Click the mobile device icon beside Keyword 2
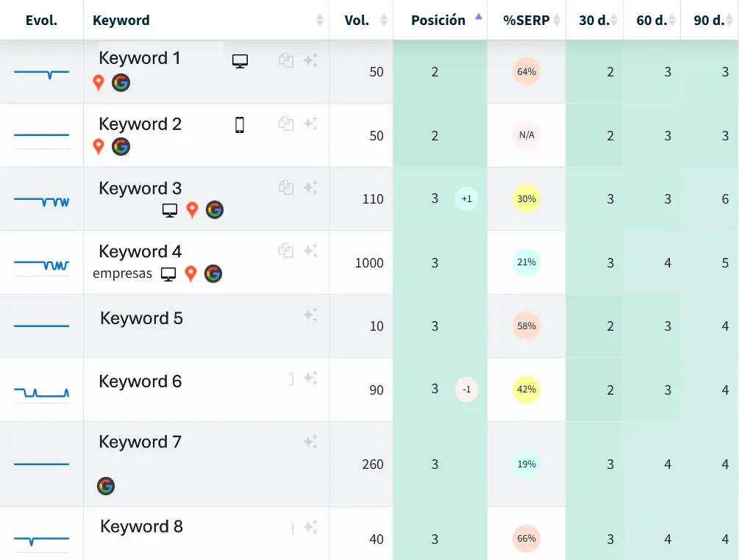This screenshot has height=560, width=739. point(240,126)
